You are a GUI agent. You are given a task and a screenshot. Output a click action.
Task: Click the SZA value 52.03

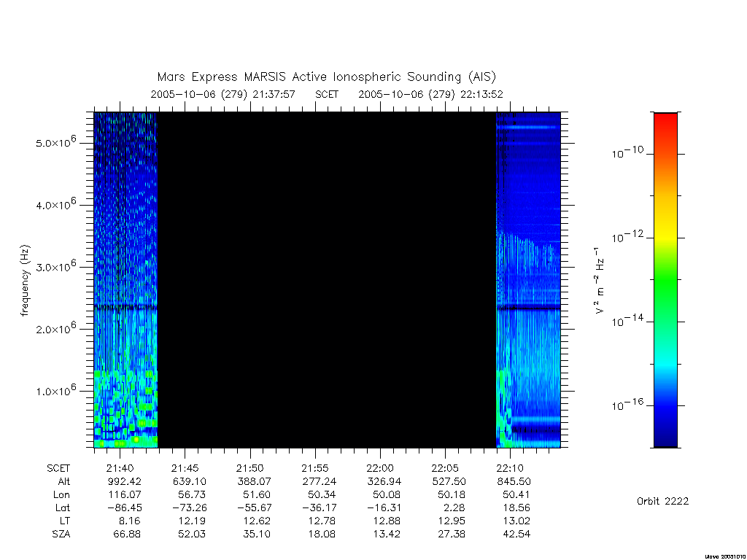(193, 534)
